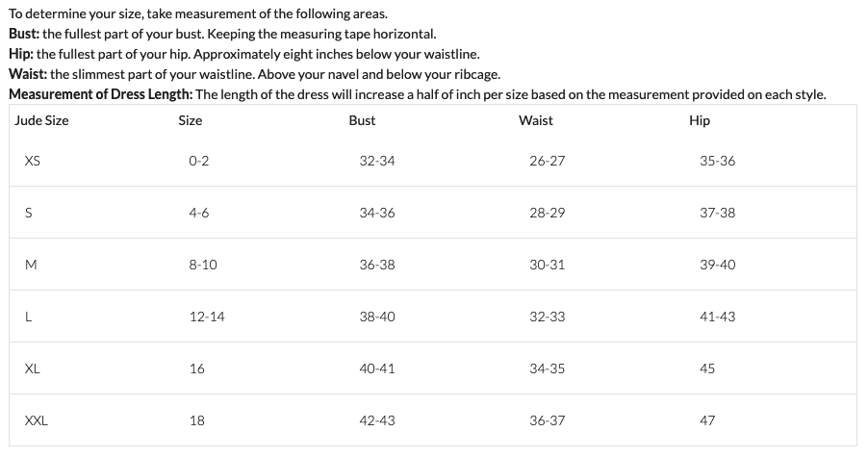
Task: Select bust measurement 36-38
Action: (377, 265)
